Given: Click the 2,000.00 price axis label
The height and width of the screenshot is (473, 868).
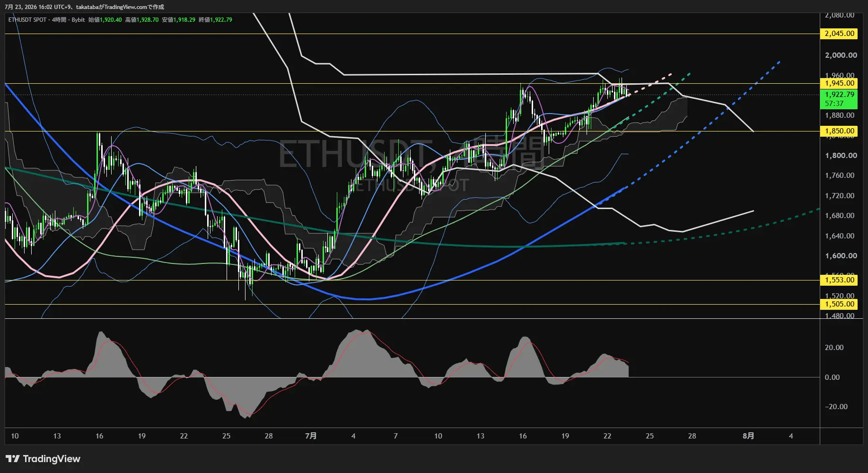Looking at the screenshot, I should [x=841, y=55].
